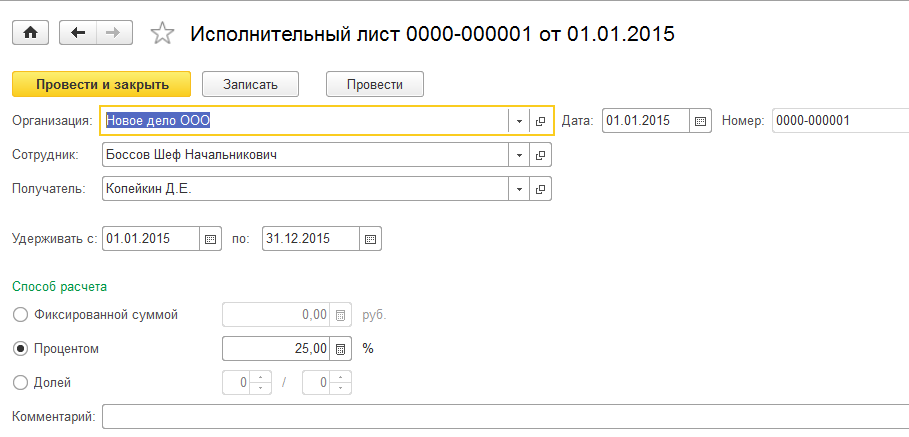Select the Долей radio option

click(x=20, y=382)
